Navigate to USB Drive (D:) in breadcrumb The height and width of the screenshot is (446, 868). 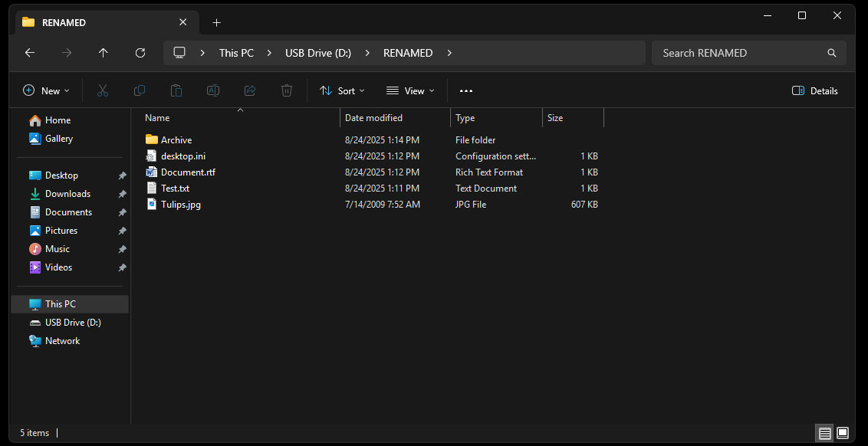pyautogui.click(x=317, y=53)
